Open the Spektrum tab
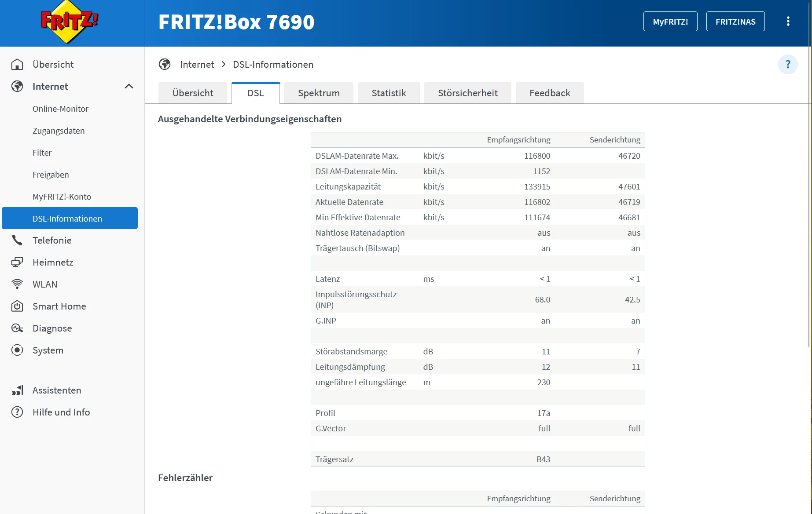812x514 pixels. [x=319, y=93]
